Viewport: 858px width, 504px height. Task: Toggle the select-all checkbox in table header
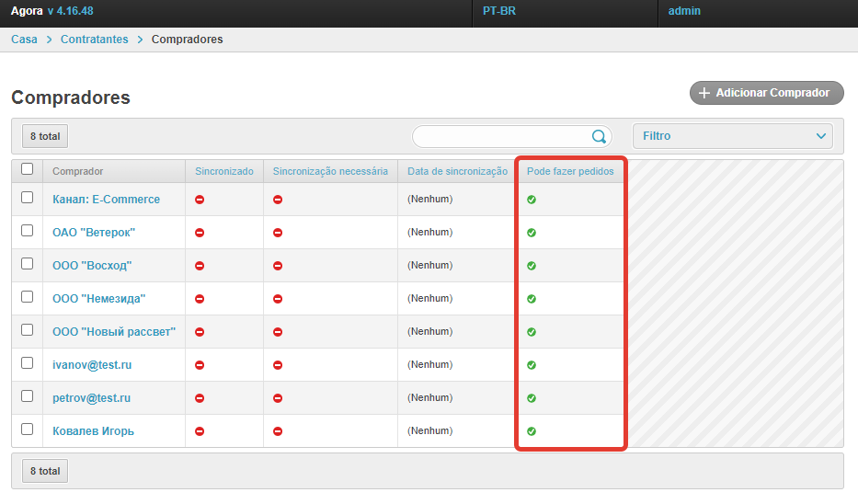(x=27, y=169)
